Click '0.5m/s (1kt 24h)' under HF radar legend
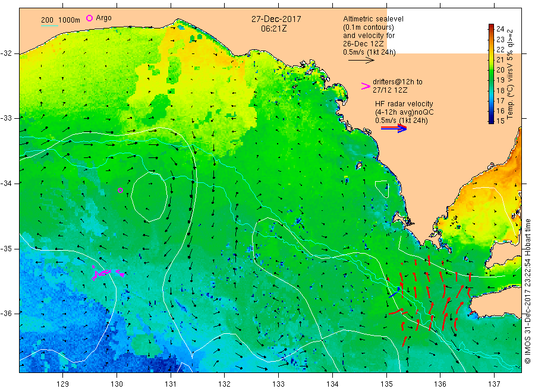Image resolution: width=535 pixels, height=392 pixels. click(x=401, y=121)
